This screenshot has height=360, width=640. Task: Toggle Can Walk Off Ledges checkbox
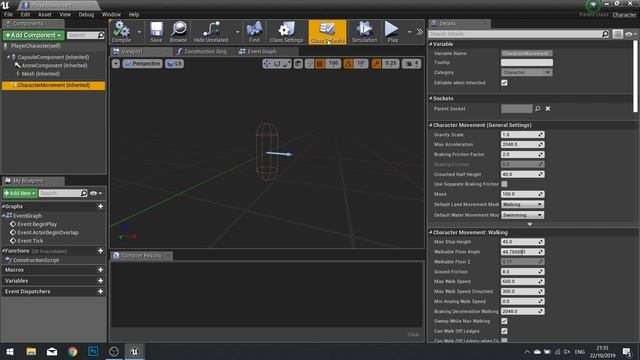pos(504,331)
